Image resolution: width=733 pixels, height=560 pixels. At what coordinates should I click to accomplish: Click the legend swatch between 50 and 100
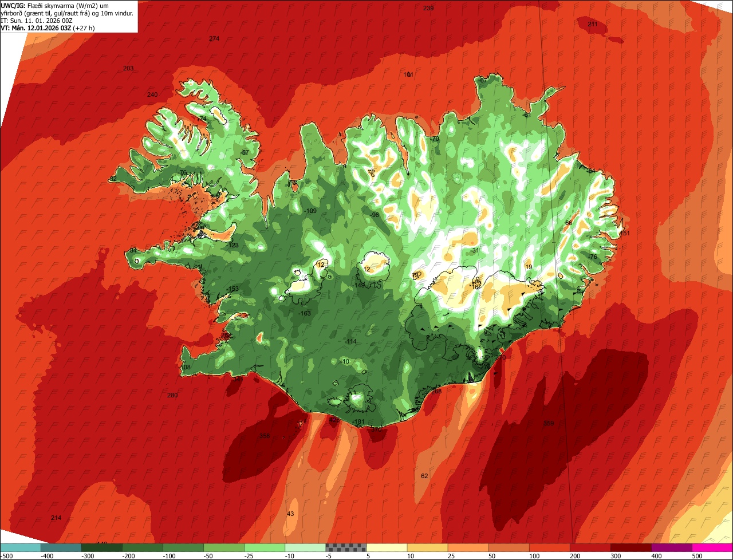coord(509,547)
